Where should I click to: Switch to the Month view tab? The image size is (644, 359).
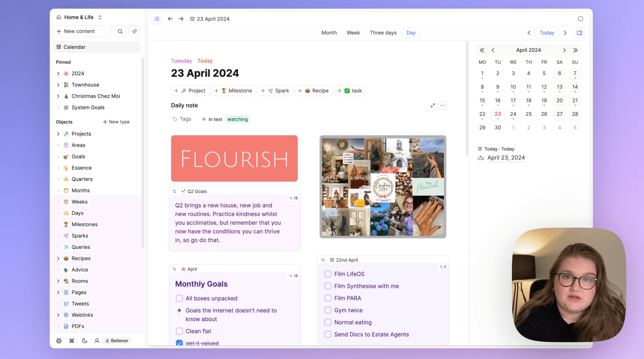[x=329, y=33]
